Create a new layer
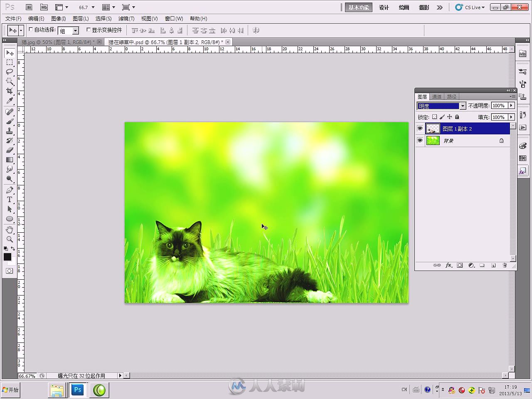532x399 pixels. tap(493, 265)
